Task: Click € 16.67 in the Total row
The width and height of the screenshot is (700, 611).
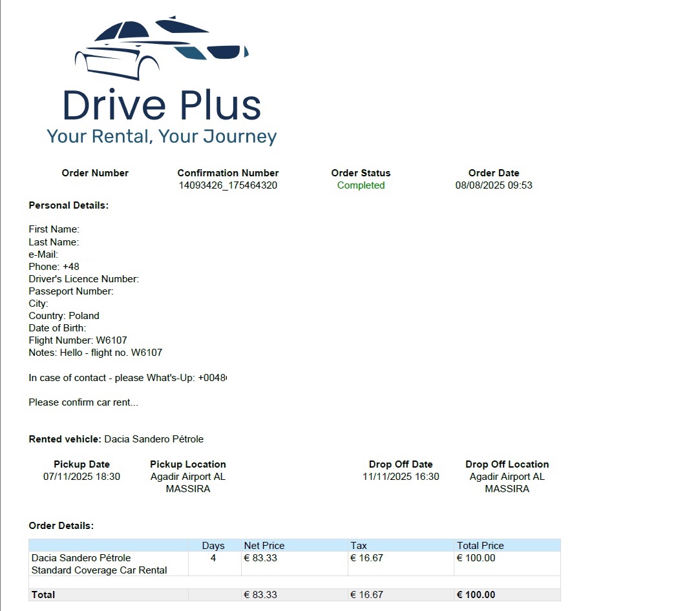Action: pyautogui.click(x=367, y=595)
